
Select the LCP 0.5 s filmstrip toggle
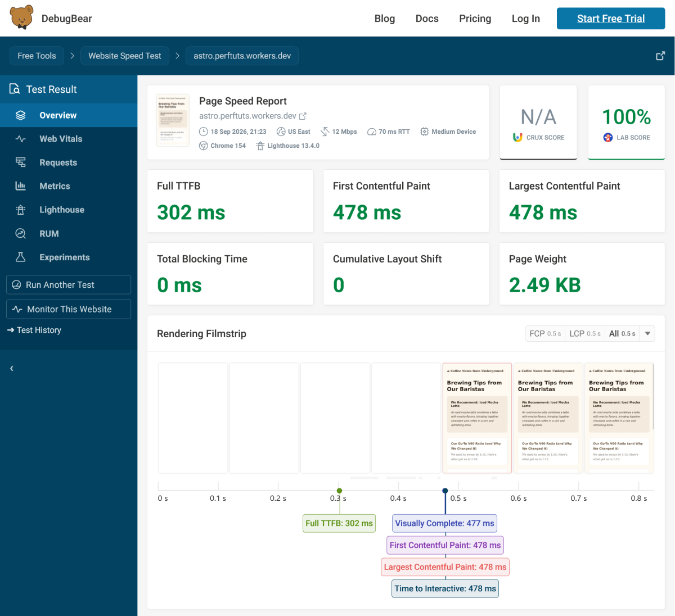tap(585, 333)
